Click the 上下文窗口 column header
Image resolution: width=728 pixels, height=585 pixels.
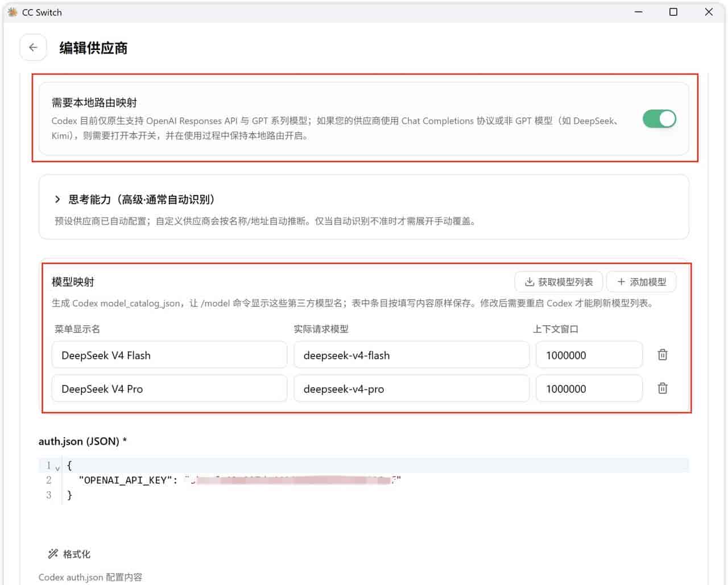coord(555,329)
